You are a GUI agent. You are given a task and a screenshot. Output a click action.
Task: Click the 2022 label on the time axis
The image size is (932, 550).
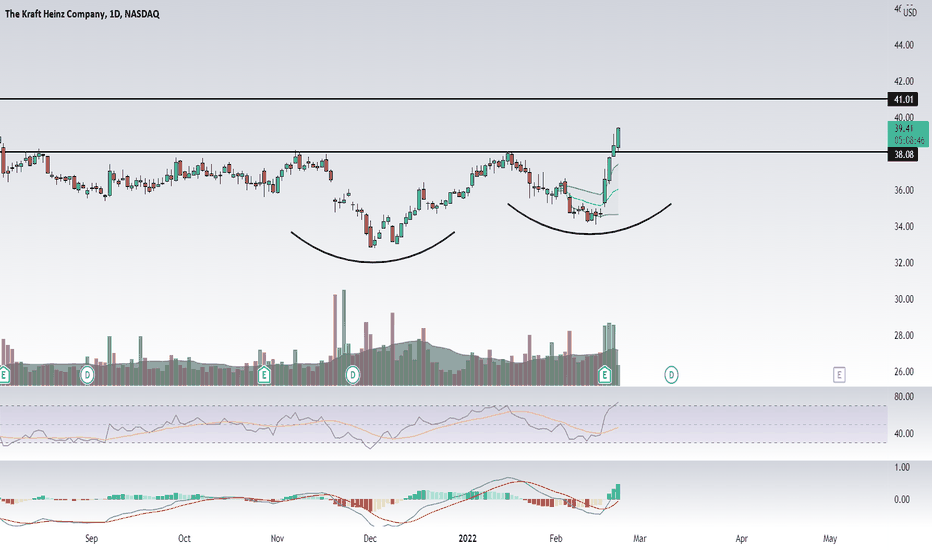click(467, 538)
